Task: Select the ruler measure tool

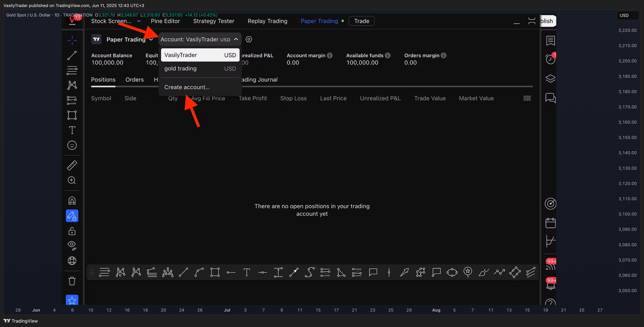Action: click(x=72, y=165)
